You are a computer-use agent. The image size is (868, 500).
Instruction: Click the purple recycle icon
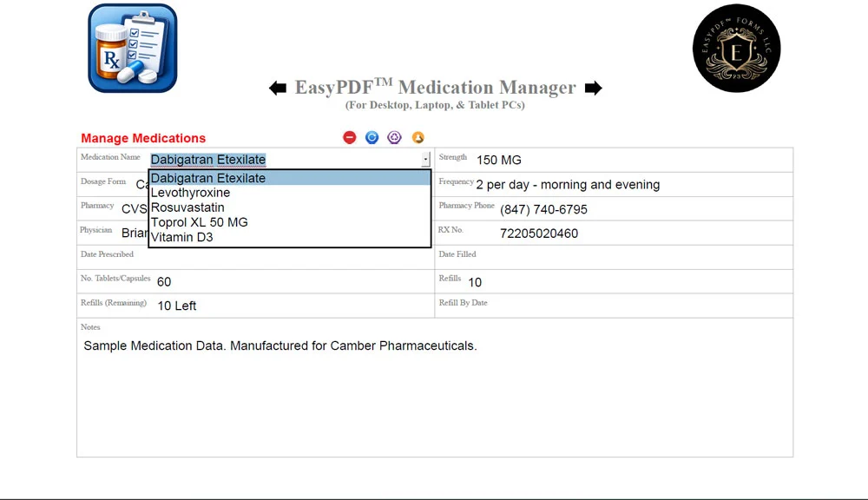394,137
